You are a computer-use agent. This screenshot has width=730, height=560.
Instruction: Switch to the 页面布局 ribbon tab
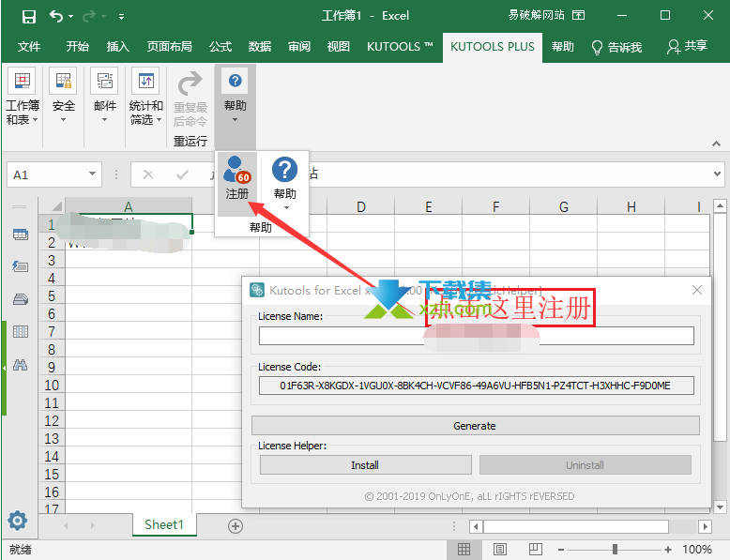tap(170, 47)
